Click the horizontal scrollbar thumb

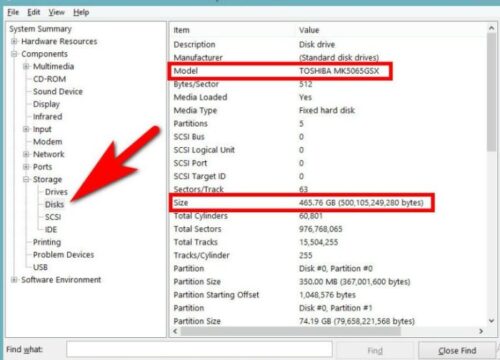click(x=290, y=331)
